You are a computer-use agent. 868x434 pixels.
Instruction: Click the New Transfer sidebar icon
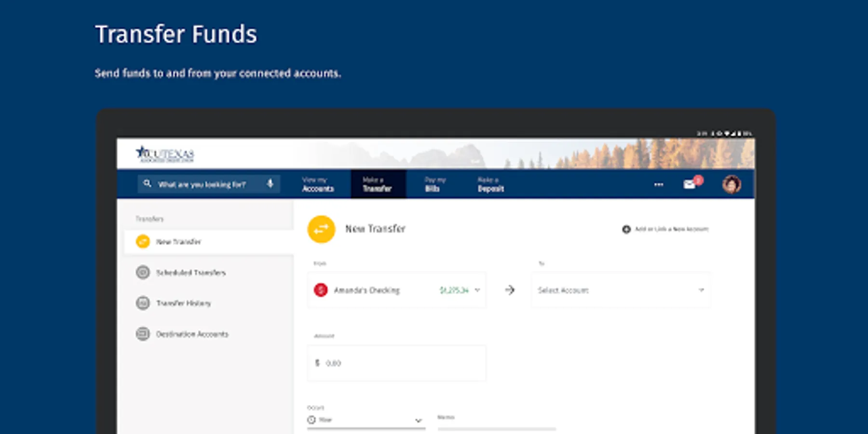(x=143, y=242)
